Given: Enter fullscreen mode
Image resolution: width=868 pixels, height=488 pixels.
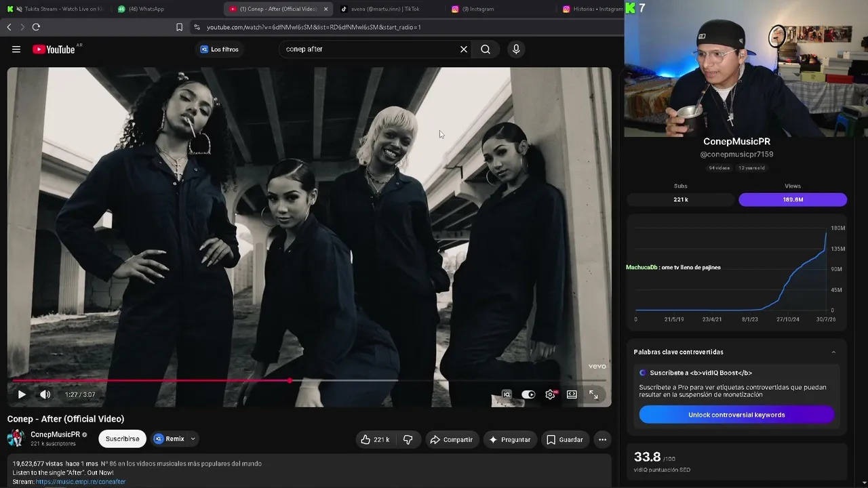Looking at the screenshot, I should click(593, 394).
